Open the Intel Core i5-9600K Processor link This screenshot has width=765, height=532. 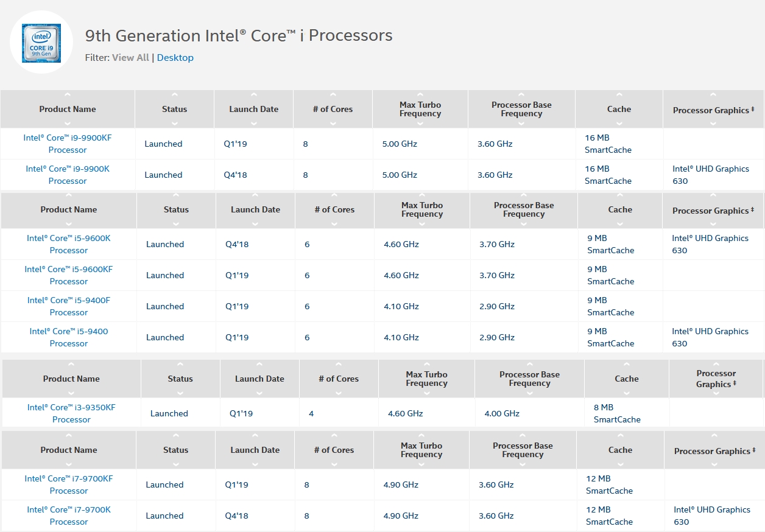(x=69, y=244)
